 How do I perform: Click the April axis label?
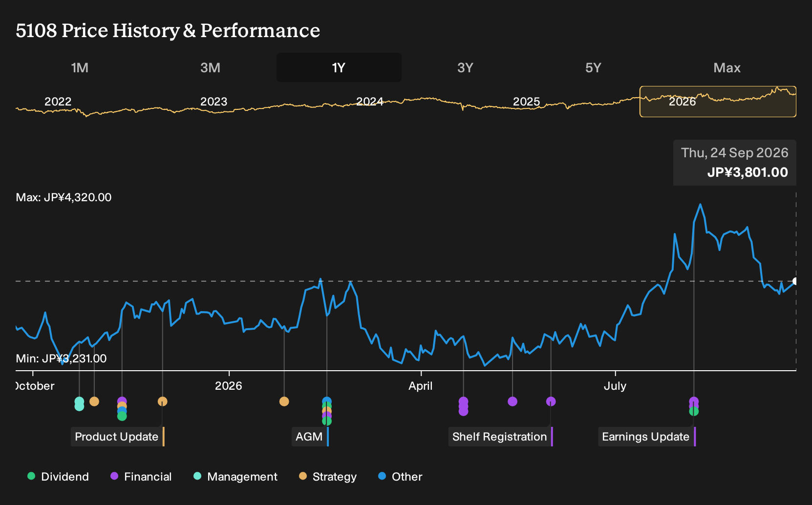click(421, 386)
